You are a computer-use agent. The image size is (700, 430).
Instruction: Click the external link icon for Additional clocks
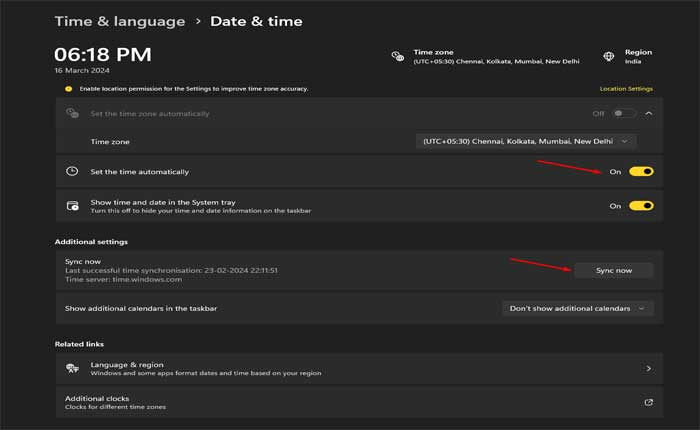(x=648, y=402)
